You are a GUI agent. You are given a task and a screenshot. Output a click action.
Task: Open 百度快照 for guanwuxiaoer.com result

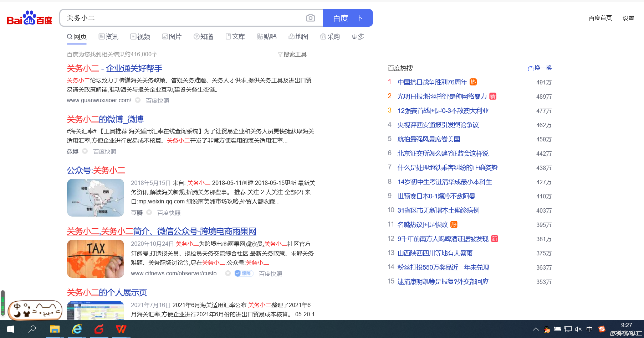(x=158, y=101)
